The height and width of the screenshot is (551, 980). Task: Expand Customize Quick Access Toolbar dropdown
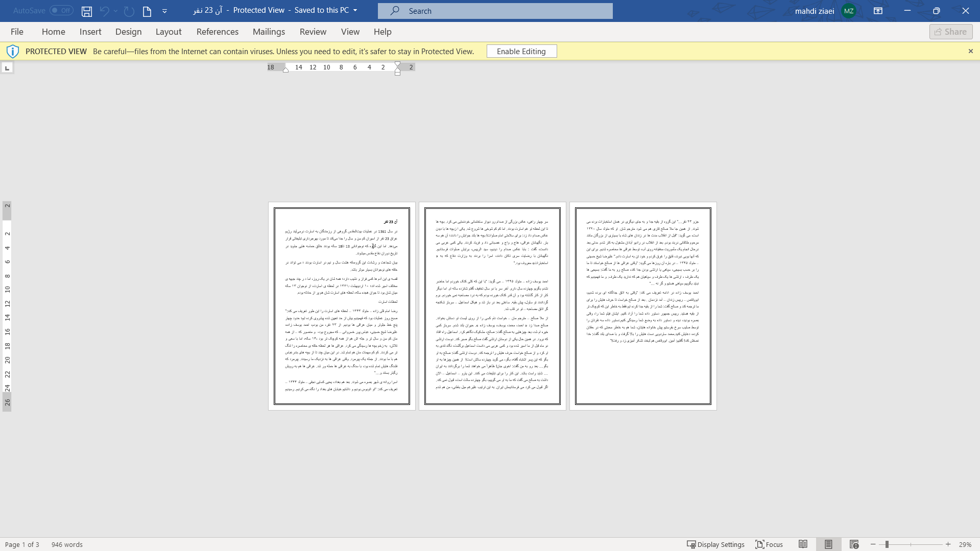[x=164, y=11]
